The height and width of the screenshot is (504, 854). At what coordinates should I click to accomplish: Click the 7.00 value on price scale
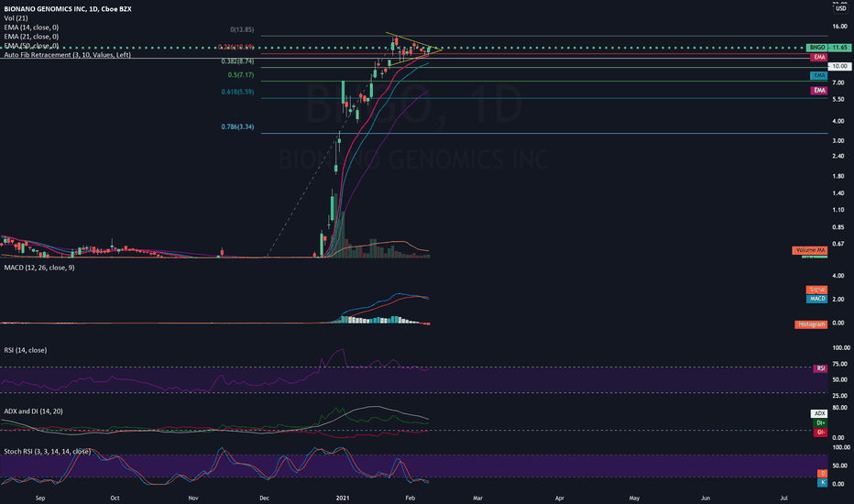point(838,82)
